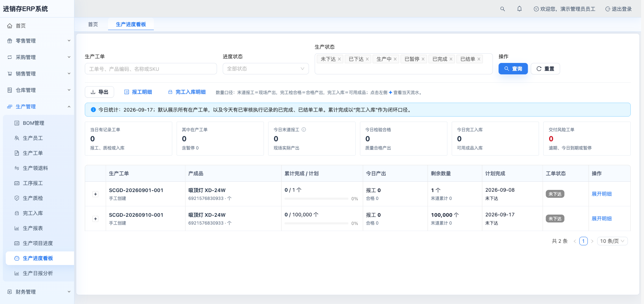
Task: Open the search icon in the top bar
Action: pyautogui.click(x=503, y=9)
